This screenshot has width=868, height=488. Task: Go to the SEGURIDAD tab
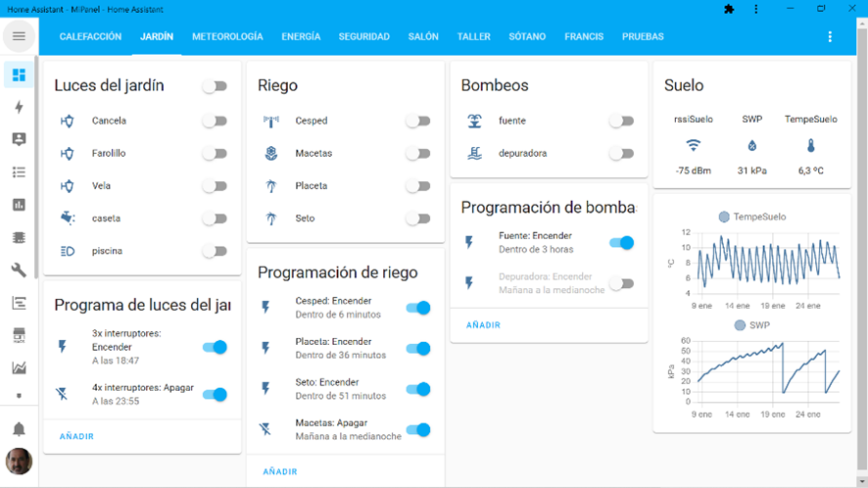363,37
